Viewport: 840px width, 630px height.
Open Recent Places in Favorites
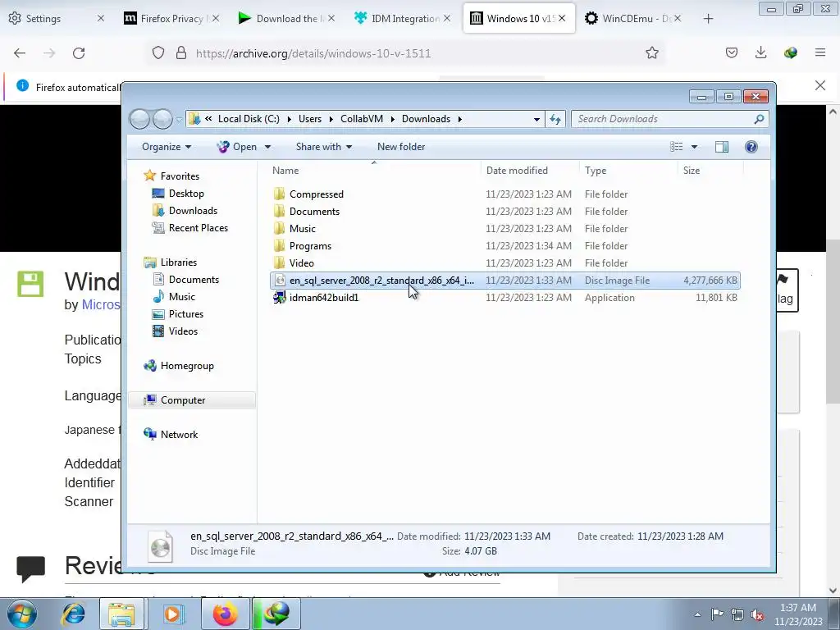pos(199,228)
